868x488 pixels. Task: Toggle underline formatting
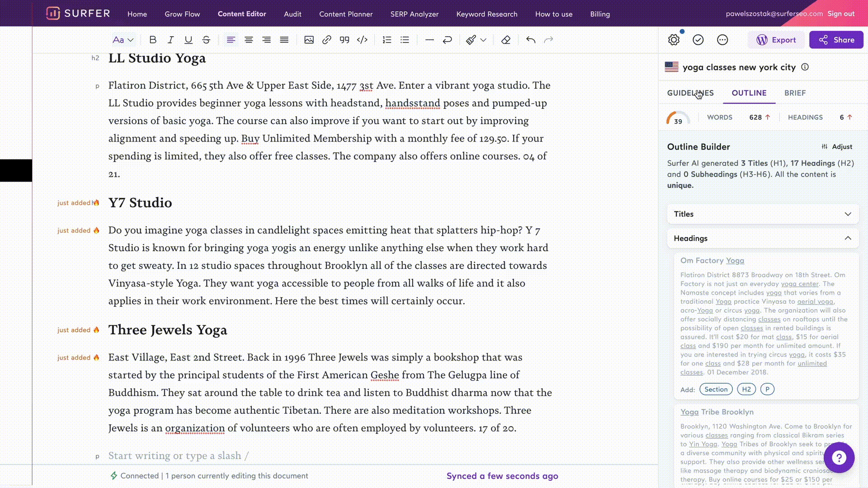[x=189, y=40]
